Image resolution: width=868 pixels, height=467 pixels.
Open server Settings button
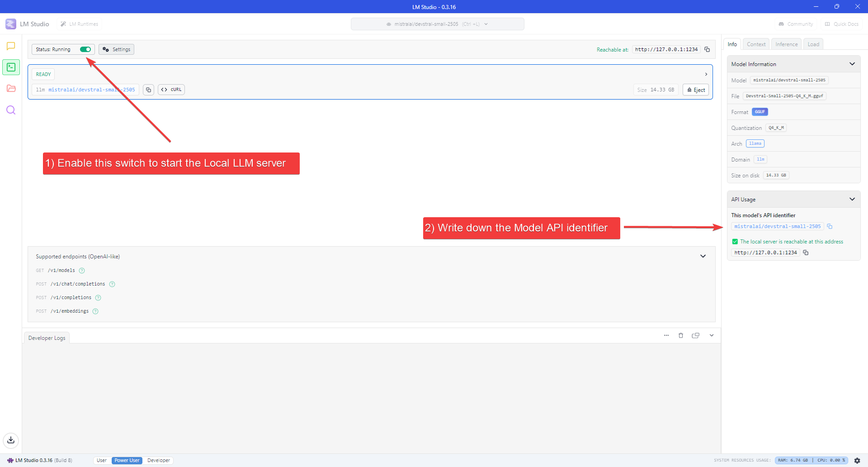[x=117, y=49]
